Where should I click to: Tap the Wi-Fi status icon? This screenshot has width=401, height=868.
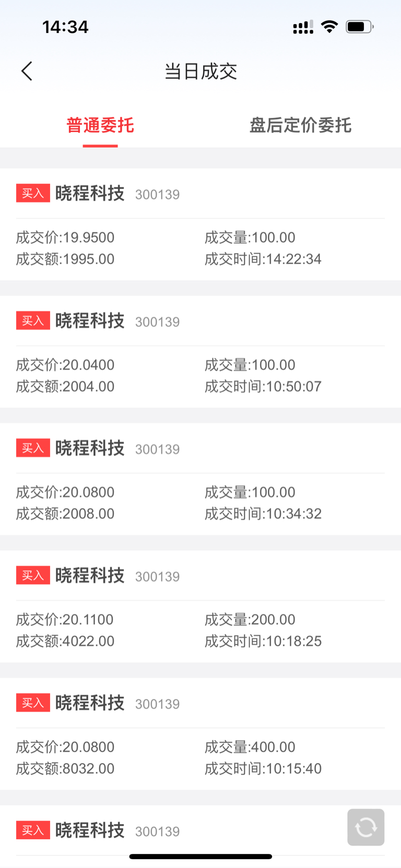329,27
